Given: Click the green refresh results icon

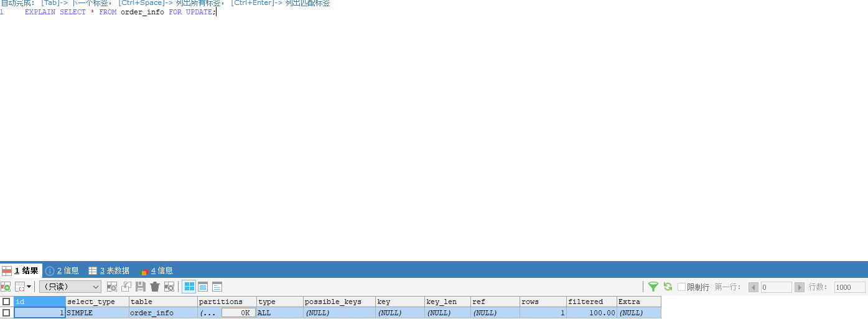Looking at the screenshot, I should pos(668,287).
